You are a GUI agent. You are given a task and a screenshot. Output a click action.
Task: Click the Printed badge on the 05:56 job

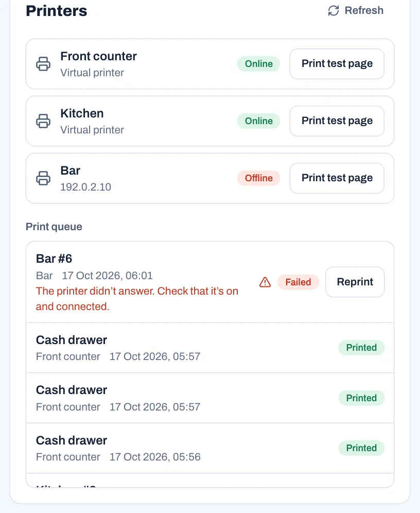coord(361,448)
